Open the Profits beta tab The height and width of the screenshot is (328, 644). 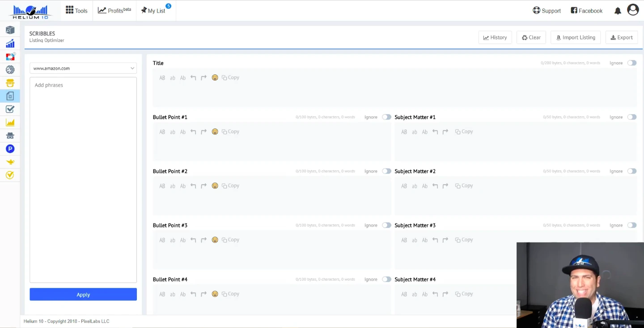[114, 11]
